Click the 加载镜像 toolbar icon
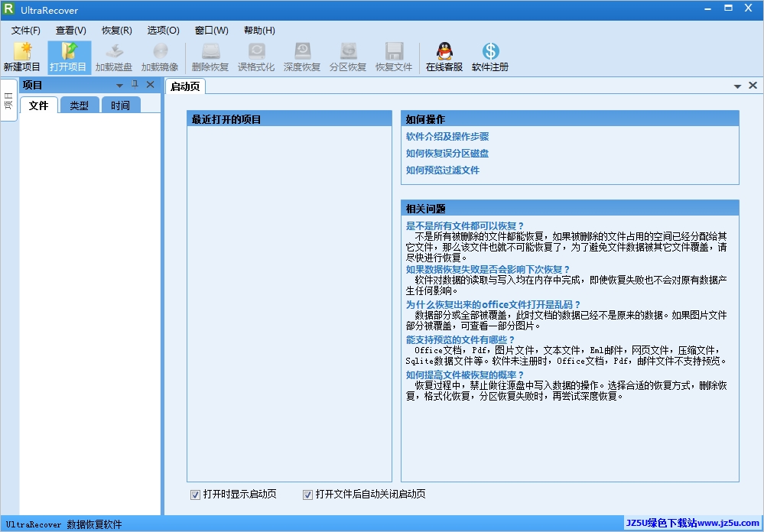 160,57
